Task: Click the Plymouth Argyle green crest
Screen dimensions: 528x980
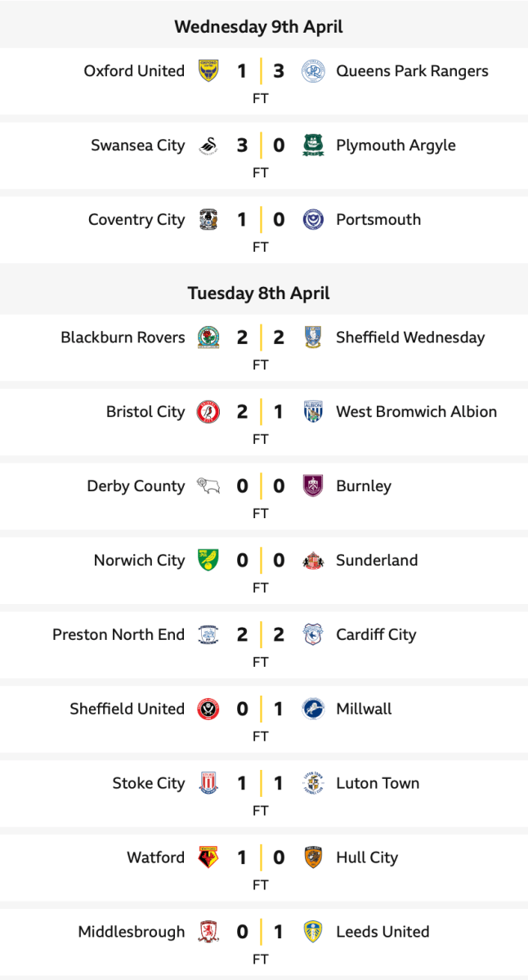Action: (312, 145)
